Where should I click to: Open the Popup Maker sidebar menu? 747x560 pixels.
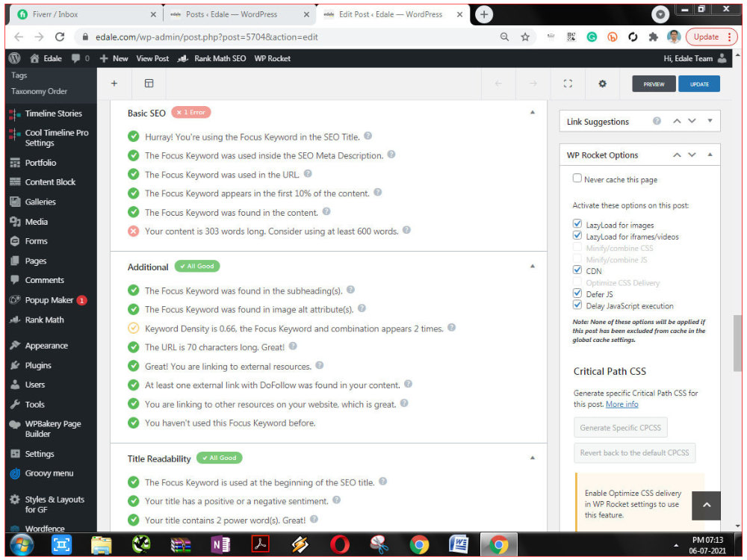pos(49,300)
